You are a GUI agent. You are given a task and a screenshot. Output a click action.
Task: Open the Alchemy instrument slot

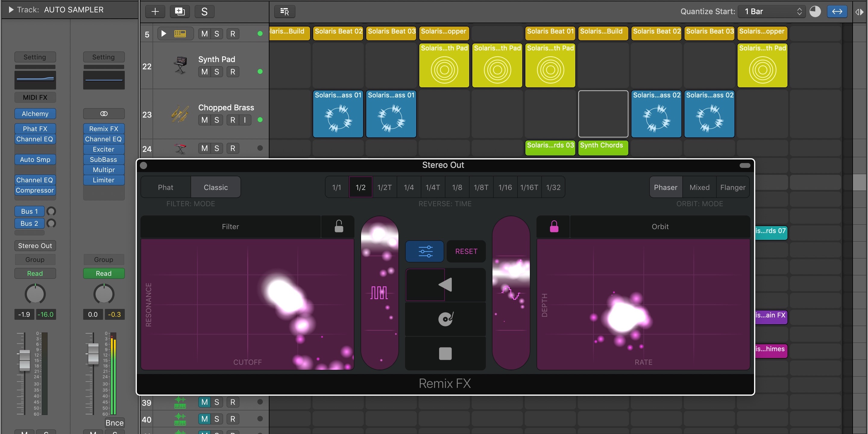tap(35, 114)
